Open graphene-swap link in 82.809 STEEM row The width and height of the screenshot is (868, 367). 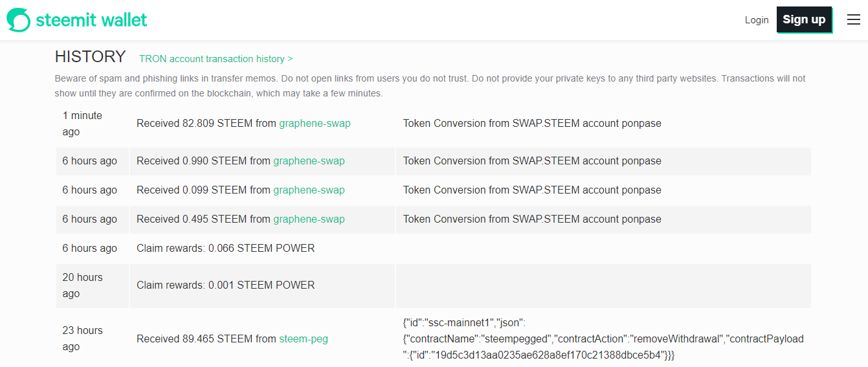315,123
